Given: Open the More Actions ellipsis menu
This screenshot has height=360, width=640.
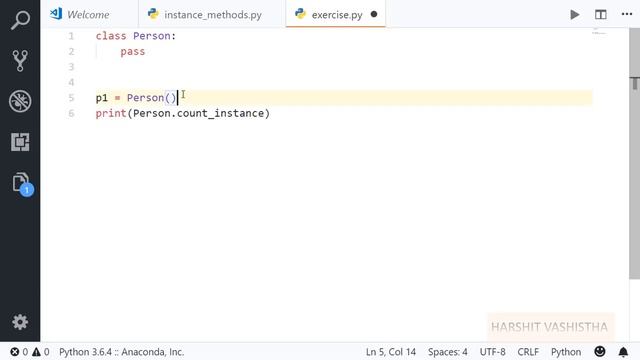Looking at the screenshot, I should click(627, 14).
